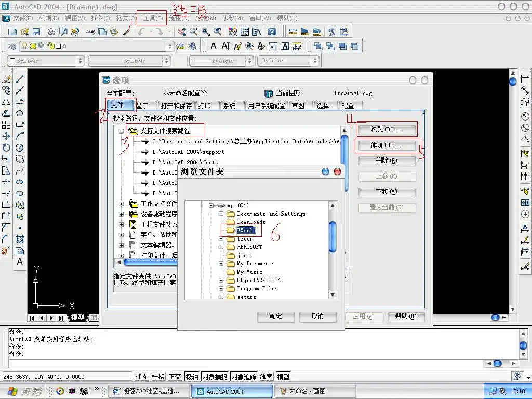Click the New drawing icon
Viewport: 532px width, 399px height.
tap(12, 32)
